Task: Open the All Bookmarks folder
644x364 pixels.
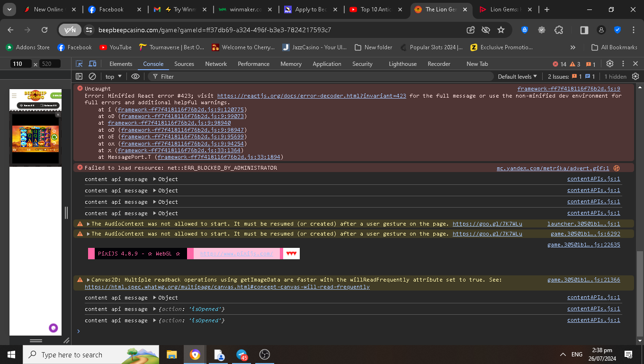Action: [x=615, y=47]
